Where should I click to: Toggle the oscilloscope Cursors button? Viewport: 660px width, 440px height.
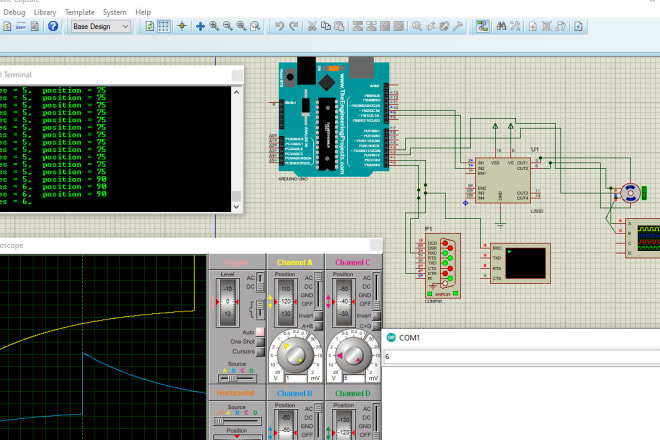pyautogui.click(x=260, y=351)
